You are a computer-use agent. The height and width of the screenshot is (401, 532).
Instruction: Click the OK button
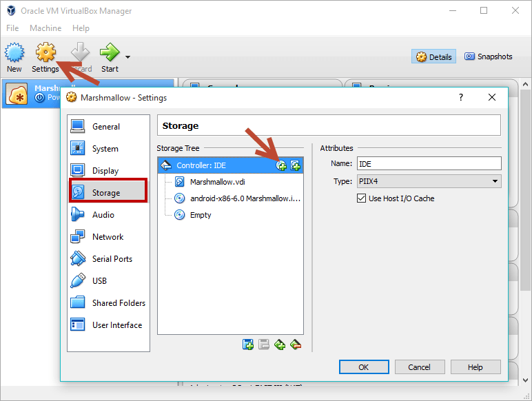(364, 367)
